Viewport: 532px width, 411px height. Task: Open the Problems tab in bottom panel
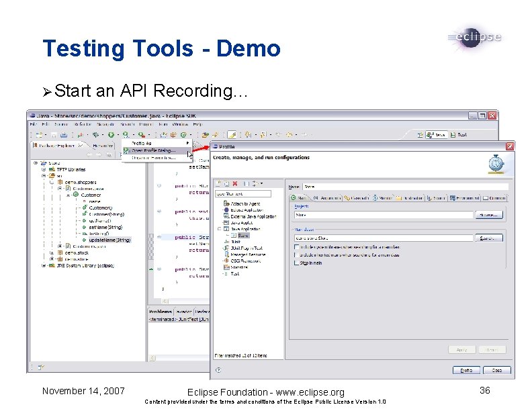160,312
